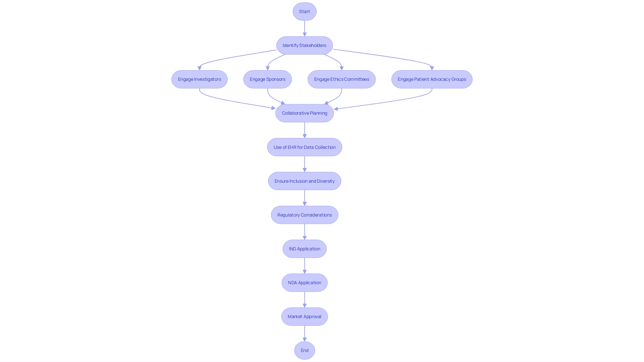Screen dimensions: 644x362
Task: Select the IND Application node
Action: [304, 248]
